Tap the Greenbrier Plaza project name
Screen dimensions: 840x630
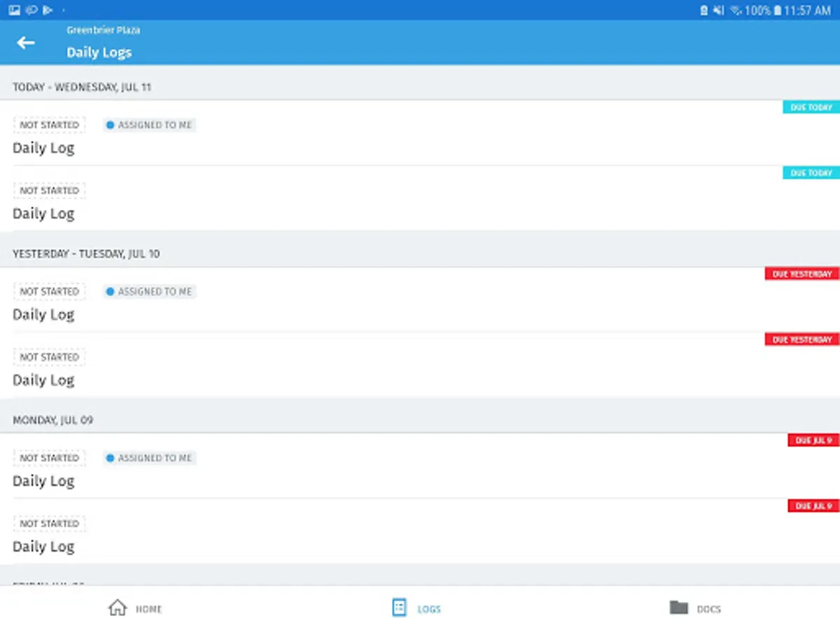[x=103, y=30]
